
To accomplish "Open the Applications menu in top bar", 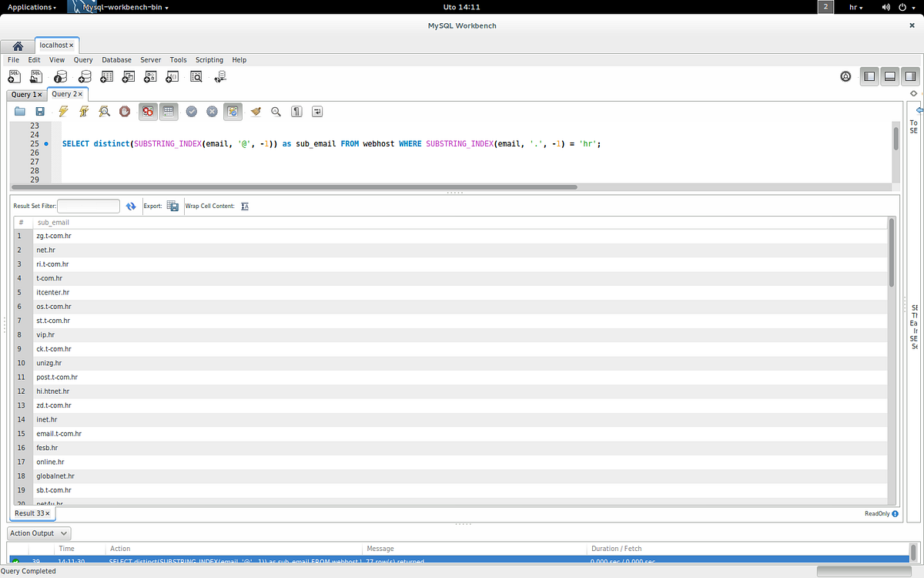I will 32,7.
